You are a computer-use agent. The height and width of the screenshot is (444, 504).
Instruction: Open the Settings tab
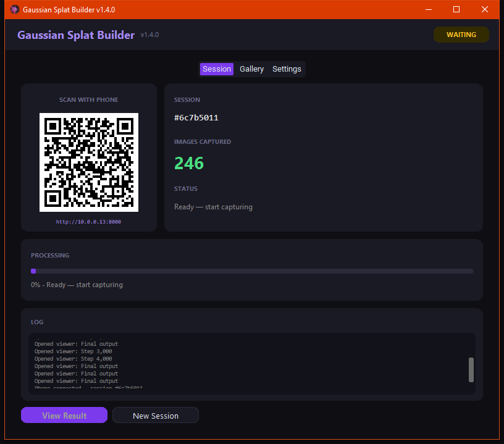click(x=287, y=69)
